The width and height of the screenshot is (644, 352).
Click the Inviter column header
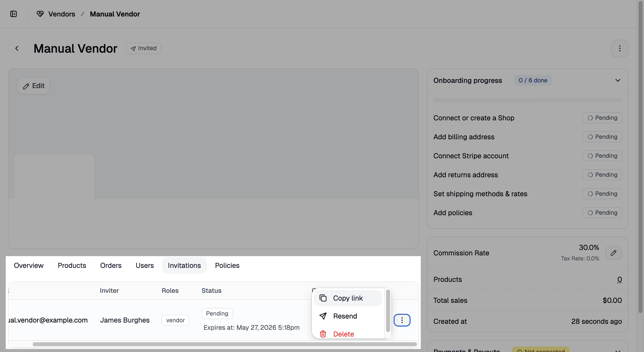(x=109, y=290)
